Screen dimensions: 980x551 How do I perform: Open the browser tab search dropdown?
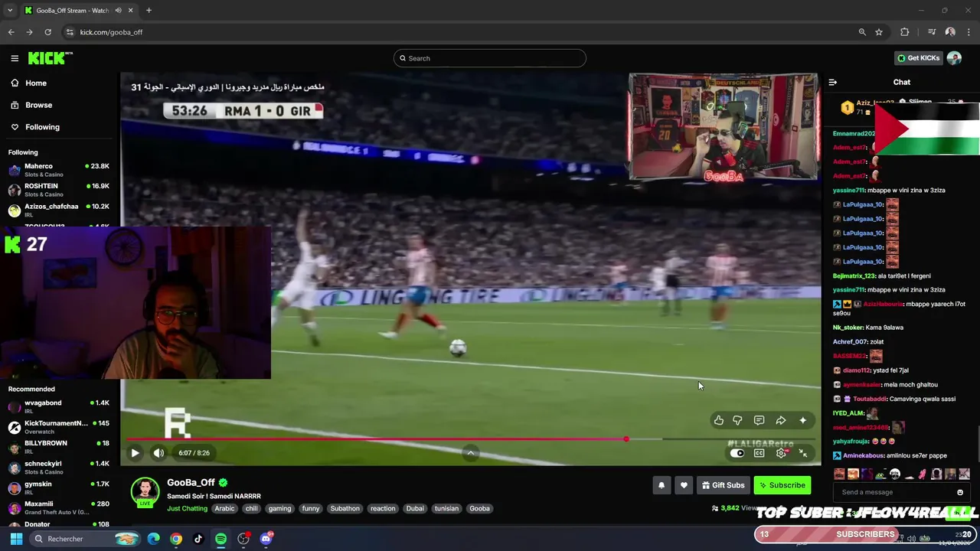pyautogui.click(x=10, y=11)
